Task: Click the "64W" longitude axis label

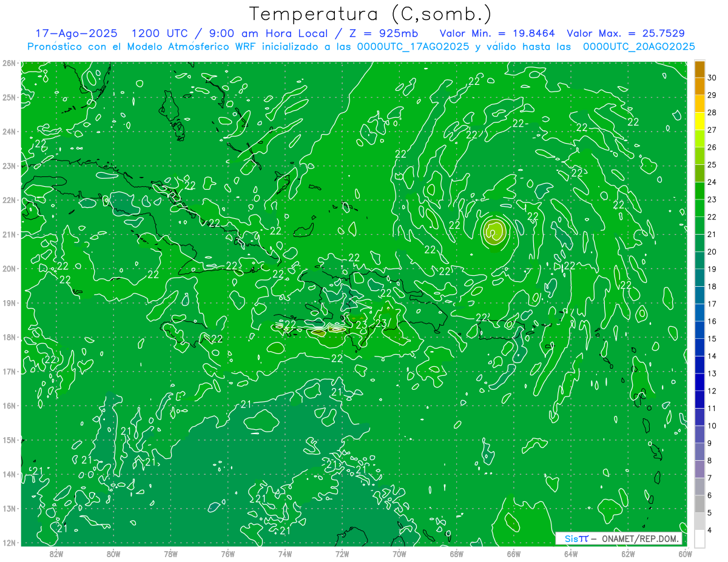Action: coord(570,554)
